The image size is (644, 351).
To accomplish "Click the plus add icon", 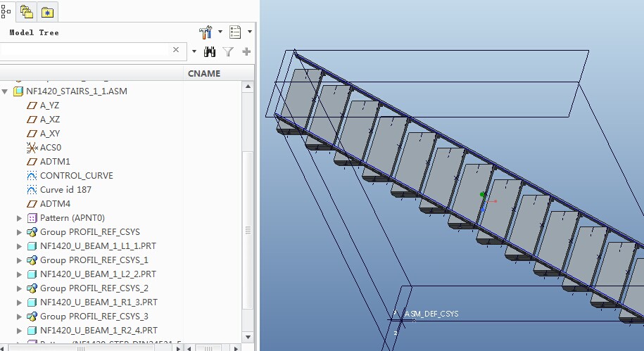I will (x=246, y=51).
